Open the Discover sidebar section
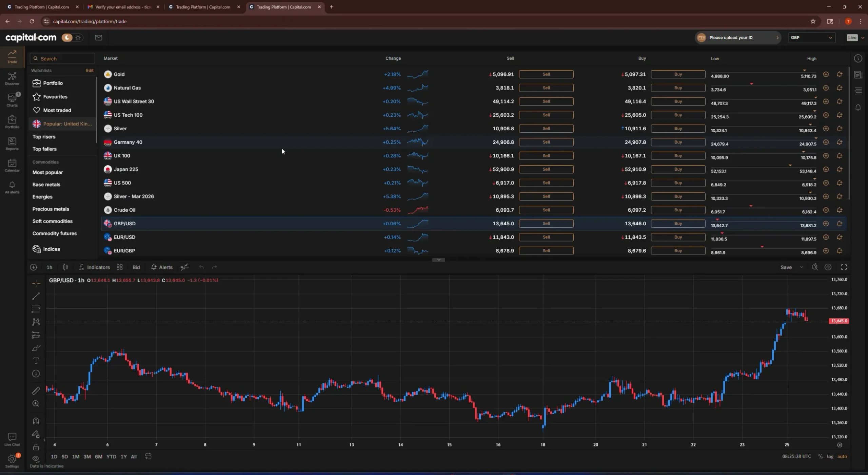The height and width of the screenshot is (475, 868). (x=12, y=79)
